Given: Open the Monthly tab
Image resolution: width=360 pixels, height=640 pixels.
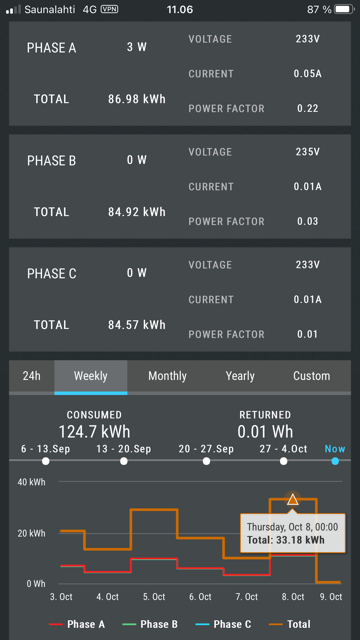Looking at the screenshot, I should pyautogui.click(x=167, y=376).
